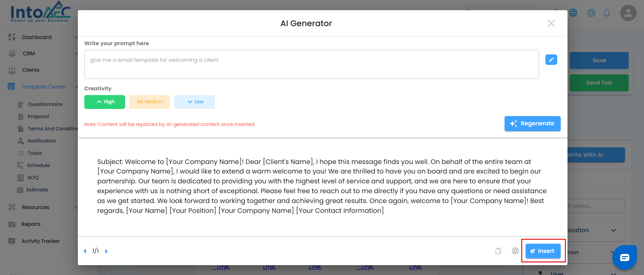The image size is (644, 275).
Task: Expand the Dashboard sidebar menu
Action: 37,37
